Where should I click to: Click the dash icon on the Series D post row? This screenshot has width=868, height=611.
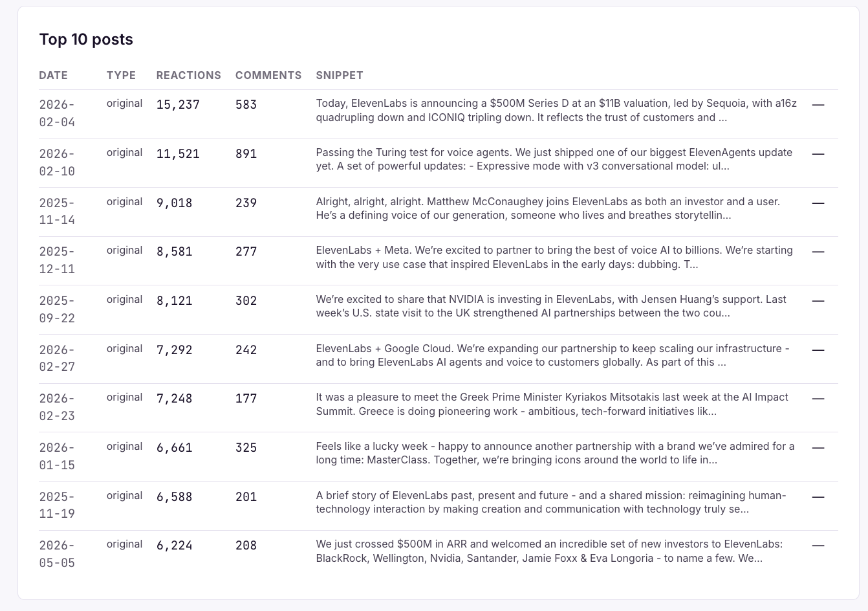818,104
